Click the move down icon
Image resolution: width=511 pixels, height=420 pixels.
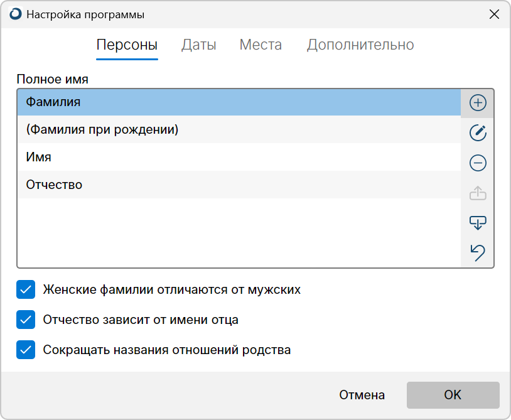tap(478, 223)
